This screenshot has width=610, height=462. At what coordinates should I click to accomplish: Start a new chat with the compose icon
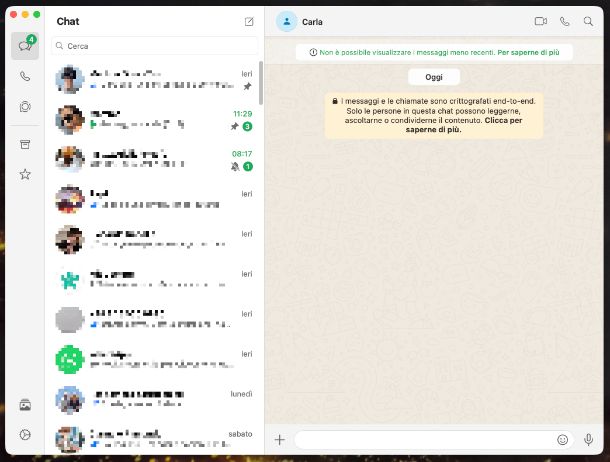[249, 22]
